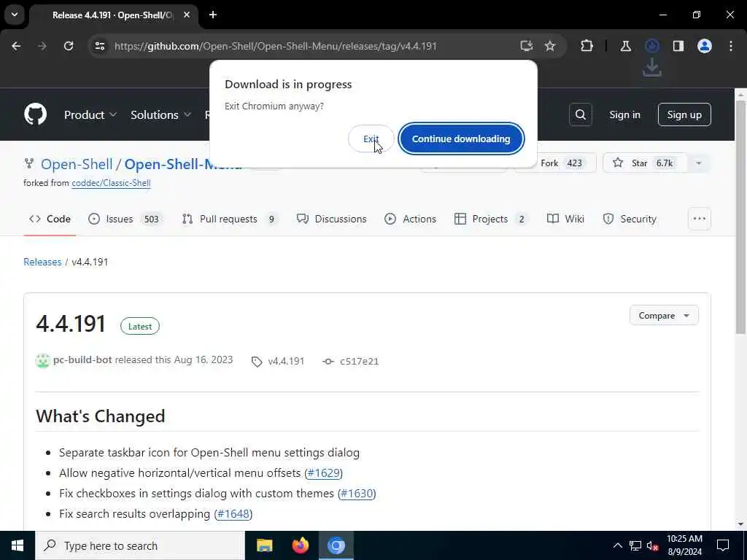Open commit c517e21
The image size is (747, 560).
tap(351, 362)
